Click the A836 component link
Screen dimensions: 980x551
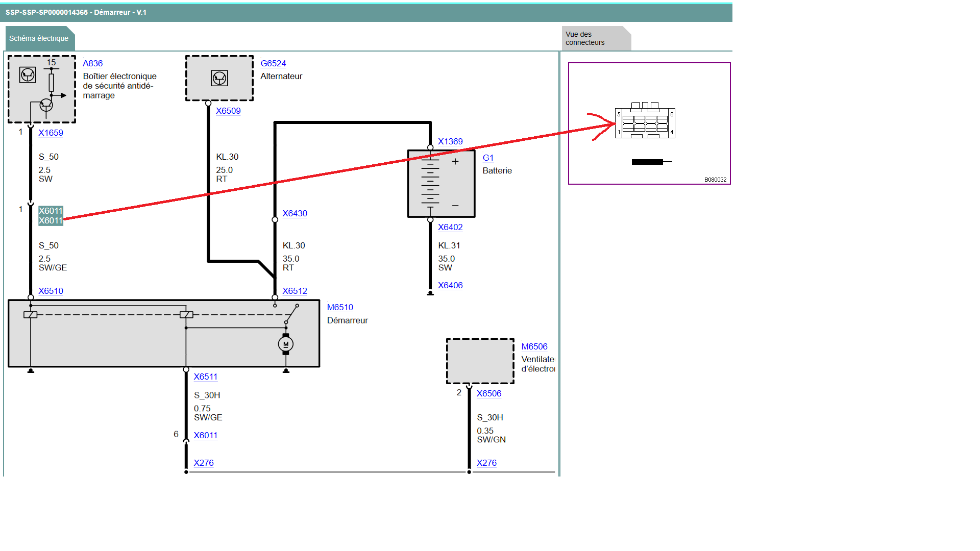click(x=92, y=63)
